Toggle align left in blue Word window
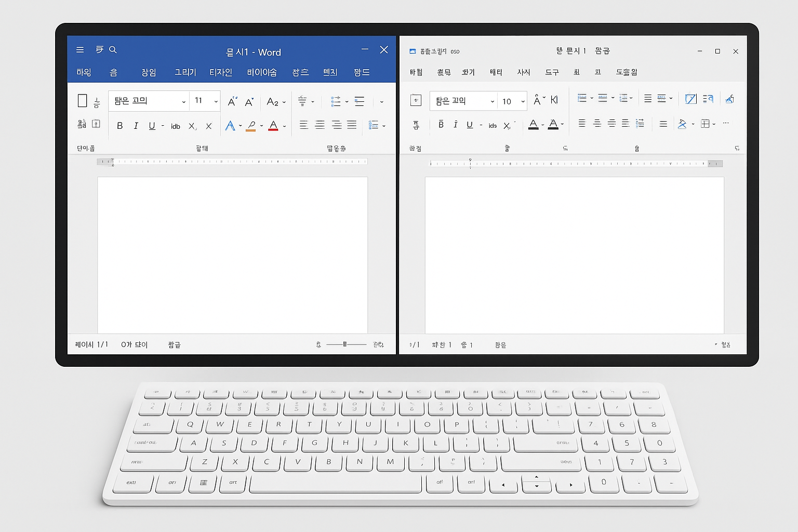798x532 pixels. [x=304, y=125]
